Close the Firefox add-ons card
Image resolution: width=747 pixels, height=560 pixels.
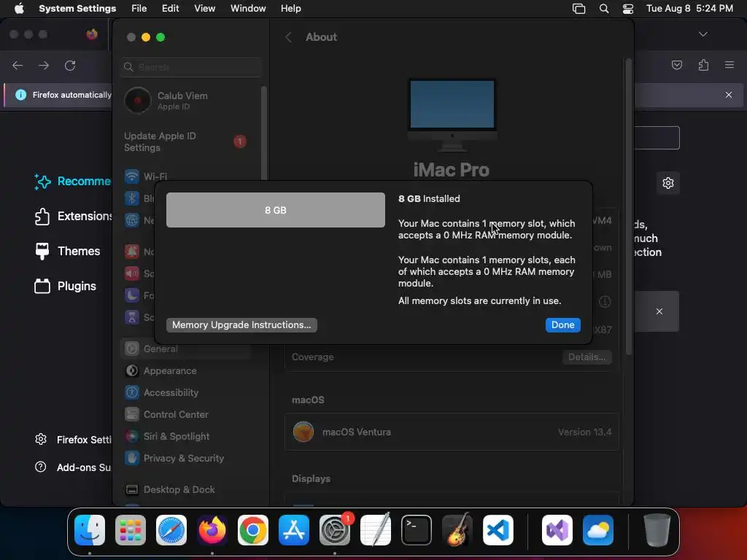click(x=659, y=311)
